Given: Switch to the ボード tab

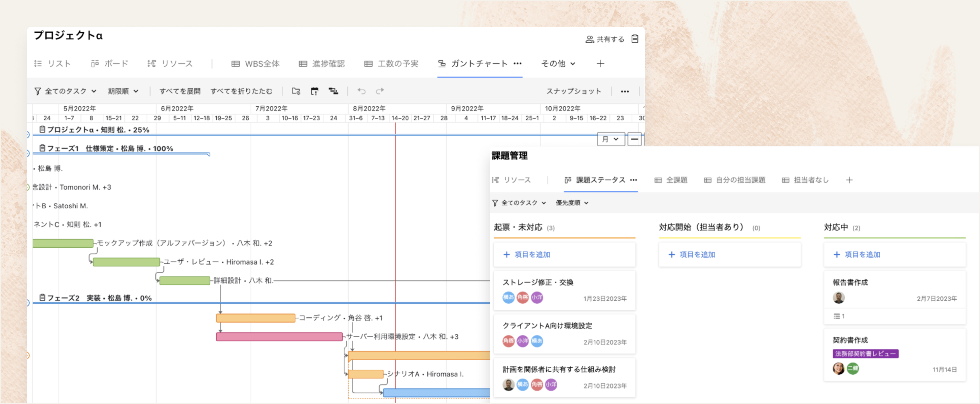Looking at the screenshot, I should click(x=110, y=64).
